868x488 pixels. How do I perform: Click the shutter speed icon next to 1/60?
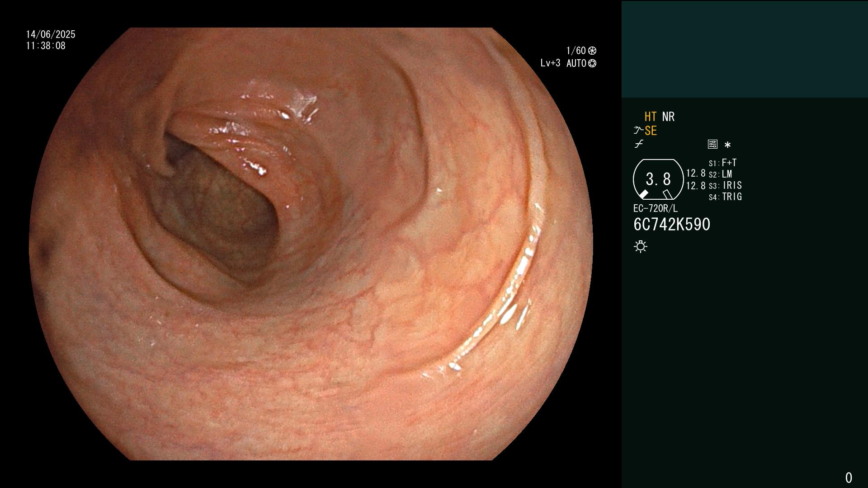pos(592,51)
